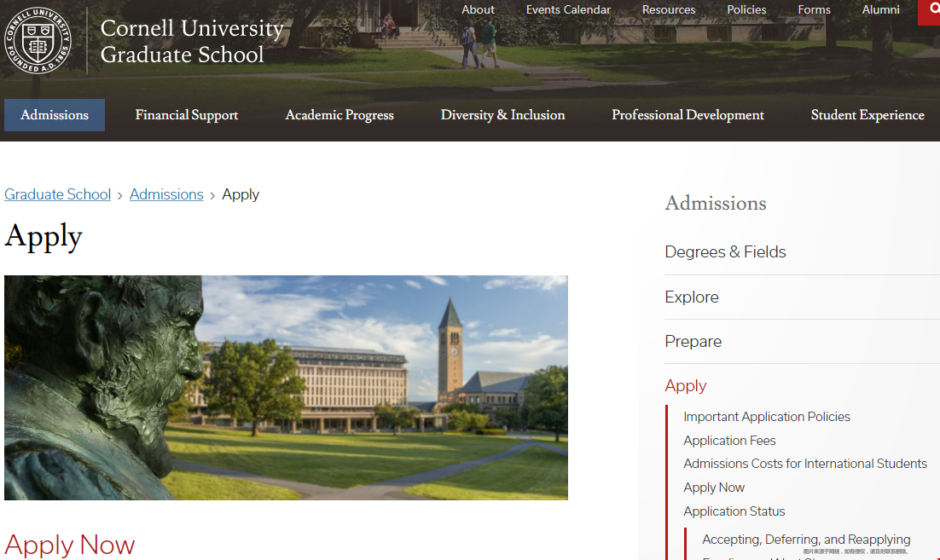Open the red search button
Viewport: 940px width, 560px height.
(929, 12)
